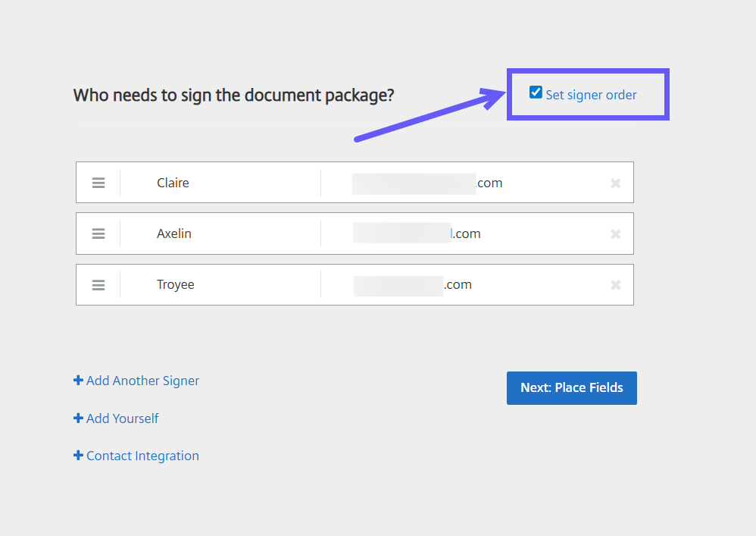
Task: Click the plus icon before Add Another Signer
Action: (x=78, y=381)
